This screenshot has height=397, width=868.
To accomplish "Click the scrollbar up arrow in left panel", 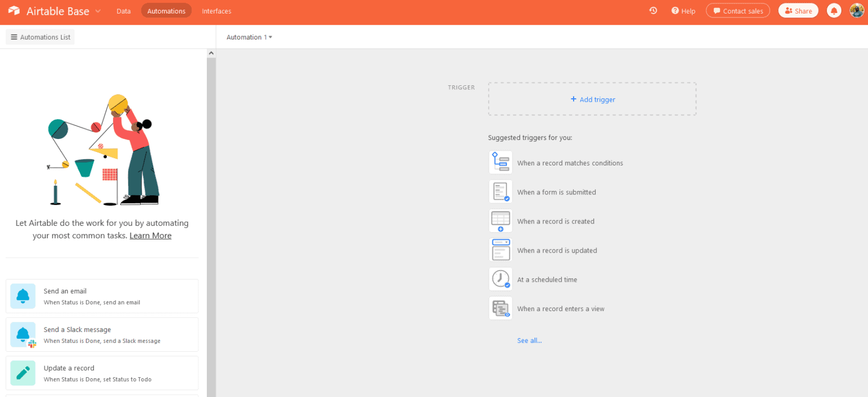I will click(211, 52).
